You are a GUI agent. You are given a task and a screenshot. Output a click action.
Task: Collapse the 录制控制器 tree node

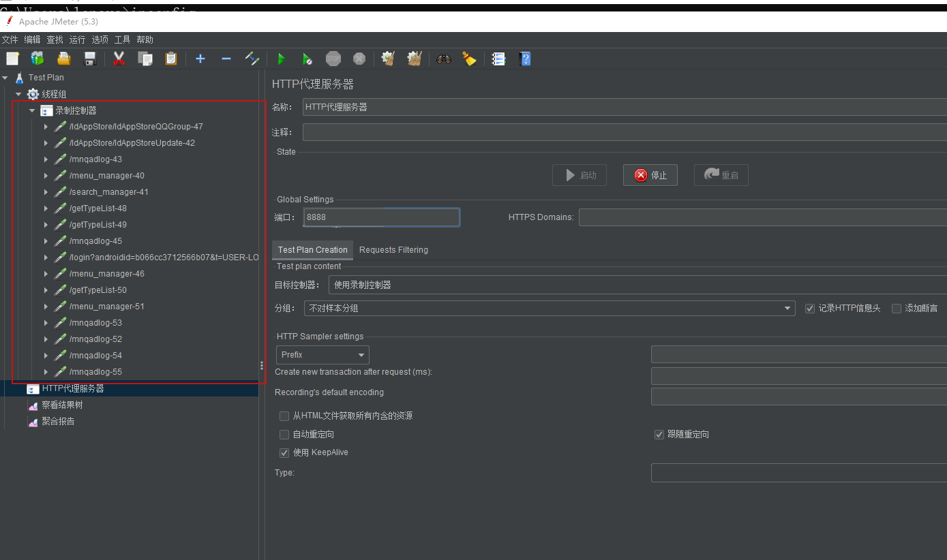coord(32,110)
